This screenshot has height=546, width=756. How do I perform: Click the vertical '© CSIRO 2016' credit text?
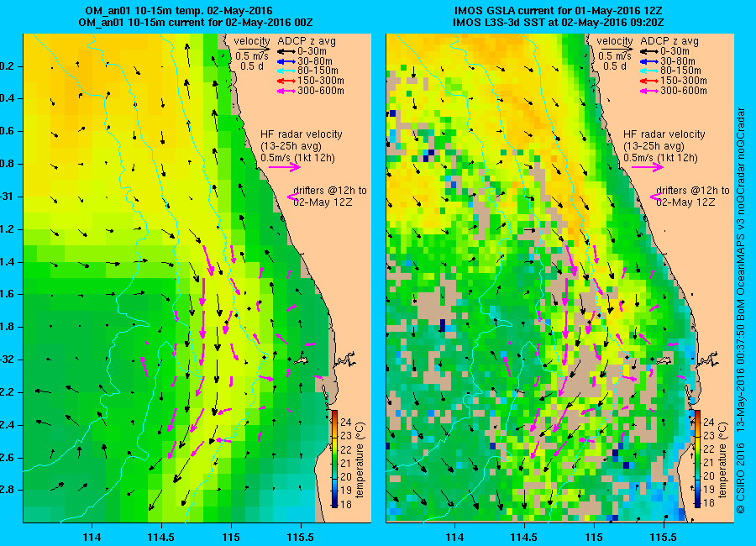[742, 477]
